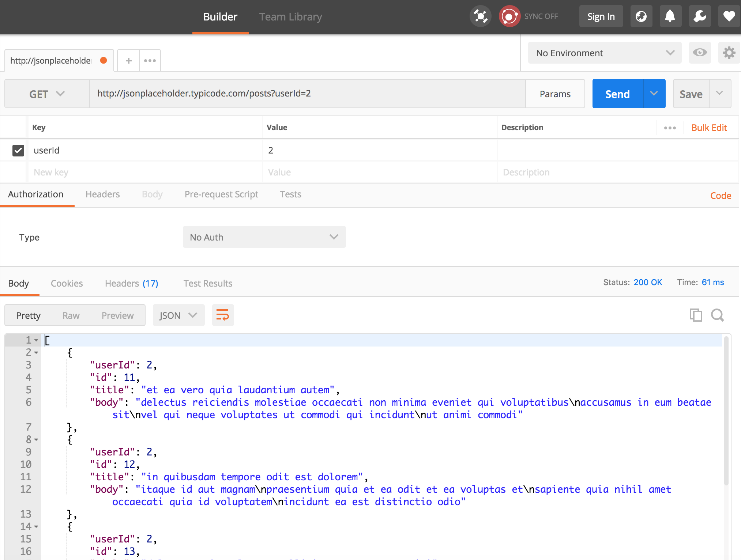This screenshot has height=560, width=741.
Task: Open the Authorization type dropdown
Action: coord(263,237)
